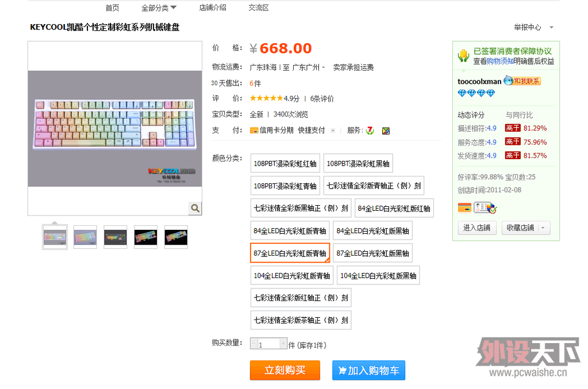588x389 pixels.
Task: Click the 收藏店铺 button
Action: tap(520, 228)
